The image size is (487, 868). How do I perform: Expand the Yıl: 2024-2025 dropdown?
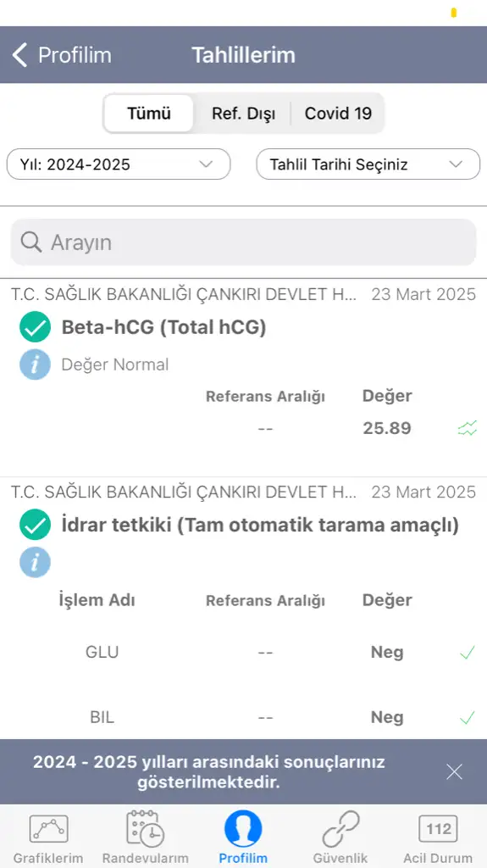click(119, 164)
